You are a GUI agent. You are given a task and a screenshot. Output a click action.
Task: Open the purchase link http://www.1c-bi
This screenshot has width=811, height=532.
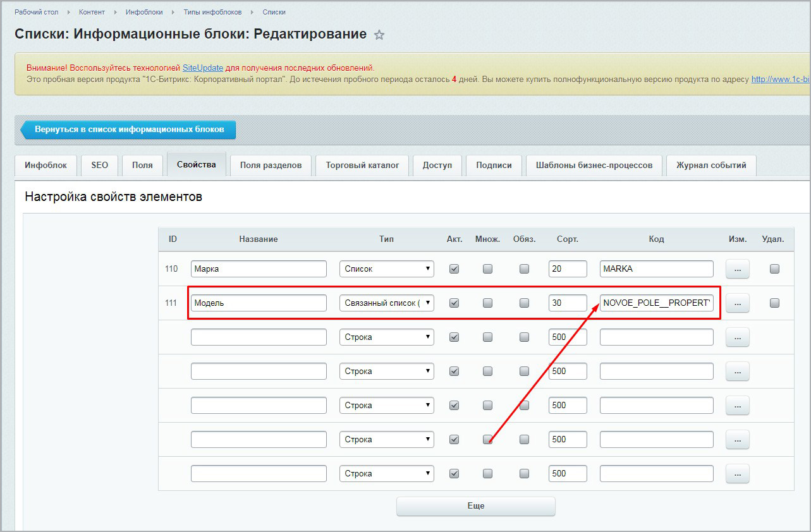pyautogui.click(x=781, y=80)
